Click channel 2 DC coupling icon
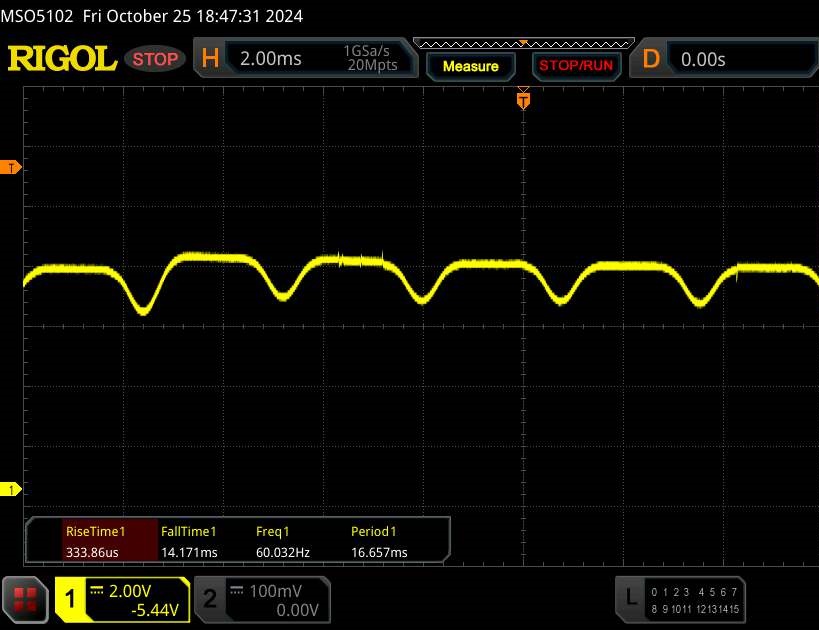The height and width of the screenshot is (630, 819). (237, 591)
